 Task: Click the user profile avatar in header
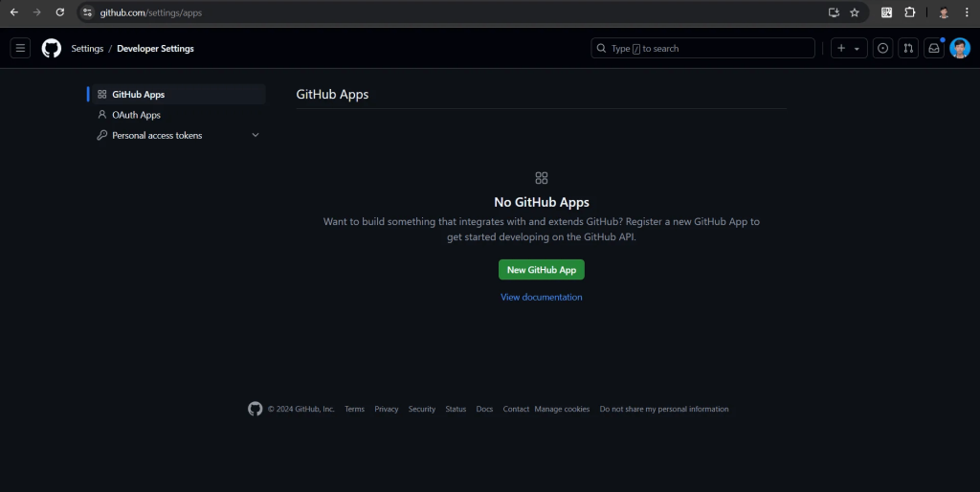coord(960,49)
